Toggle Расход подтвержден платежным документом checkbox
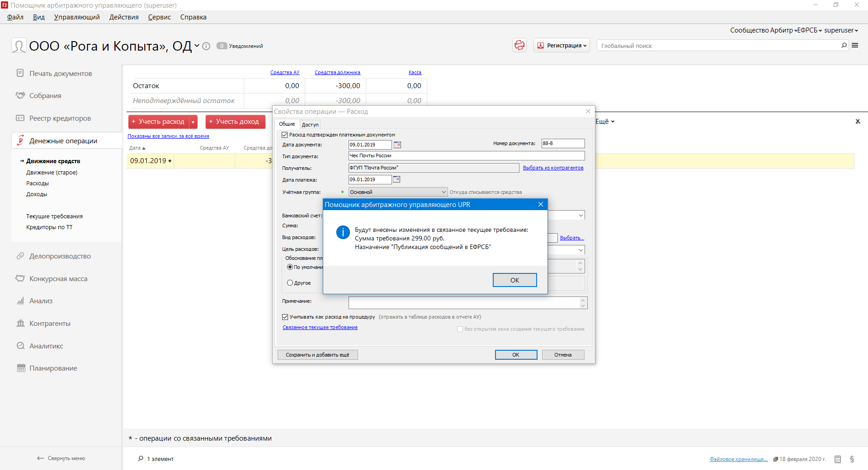 pyautogui.click(x=285, y=135)
